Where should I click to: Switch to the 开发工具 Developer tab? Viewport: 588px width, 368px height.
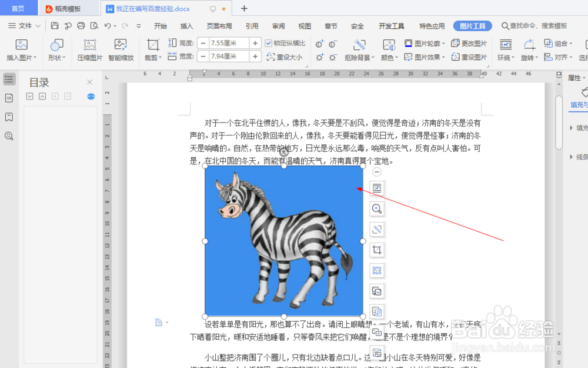click(392, 26)
